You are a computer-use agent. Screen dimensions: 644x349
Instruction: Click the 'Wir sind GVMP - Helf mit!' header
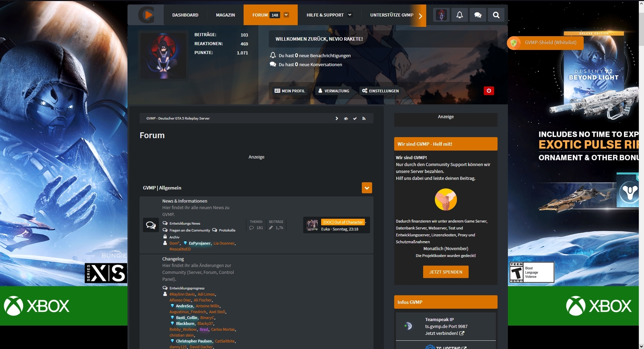tap(446, 144)
